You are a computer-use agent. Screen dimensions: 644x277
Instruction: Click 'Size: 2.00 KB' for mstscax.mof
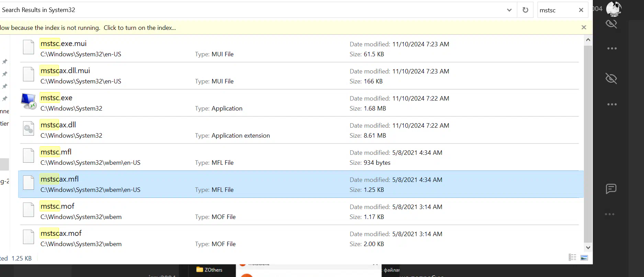(367, 244)
